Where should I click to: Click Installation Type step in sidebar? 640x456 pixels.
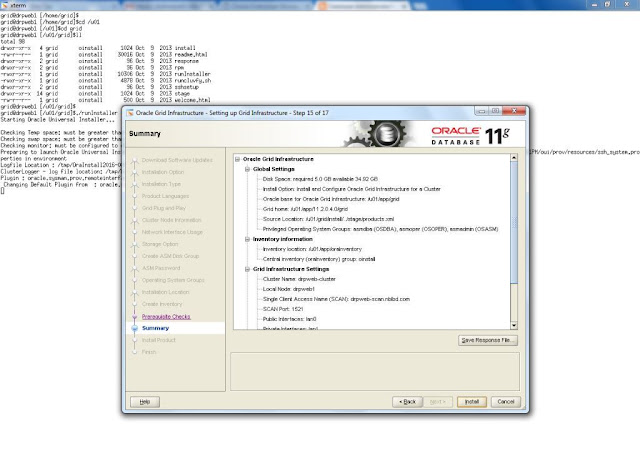coord(161,184)
